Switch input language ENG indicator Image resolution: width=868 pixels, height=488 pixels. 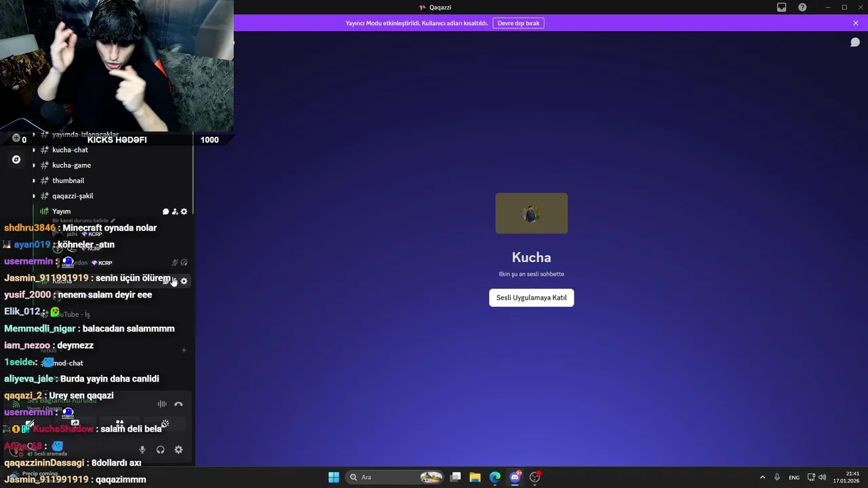pyautogui.click(x=794, y=477)
